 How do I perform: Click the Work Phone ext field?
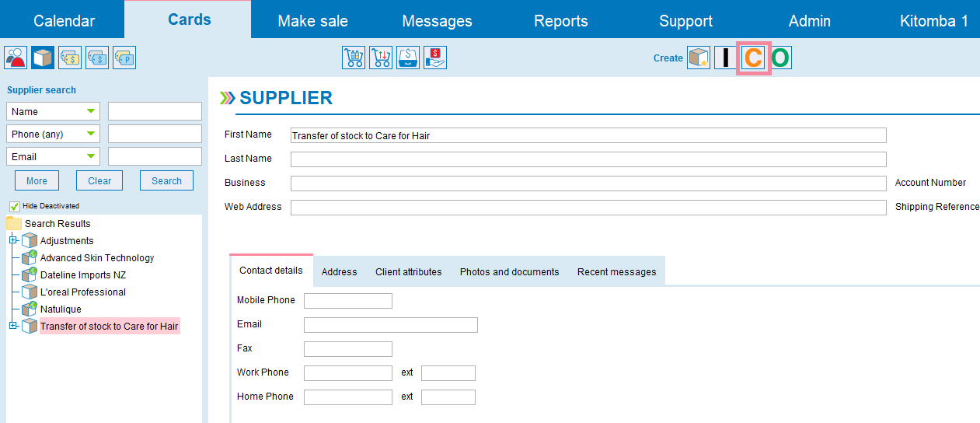tap(448, 373)
